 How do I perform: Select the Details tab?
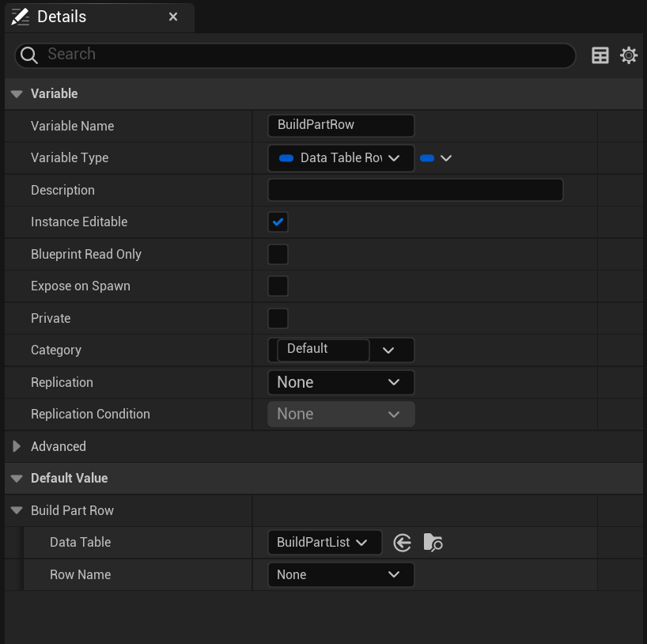pyautogui.click(x=62, y=17)
